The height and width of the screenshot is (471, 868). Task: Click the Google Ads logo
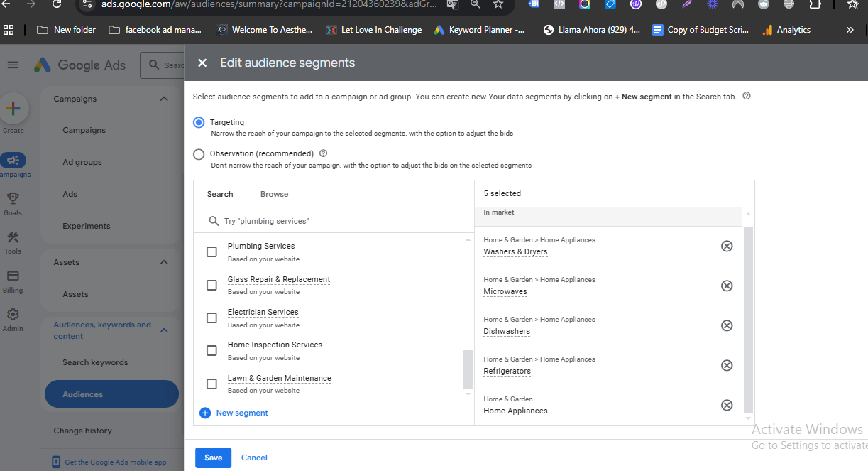79,65
